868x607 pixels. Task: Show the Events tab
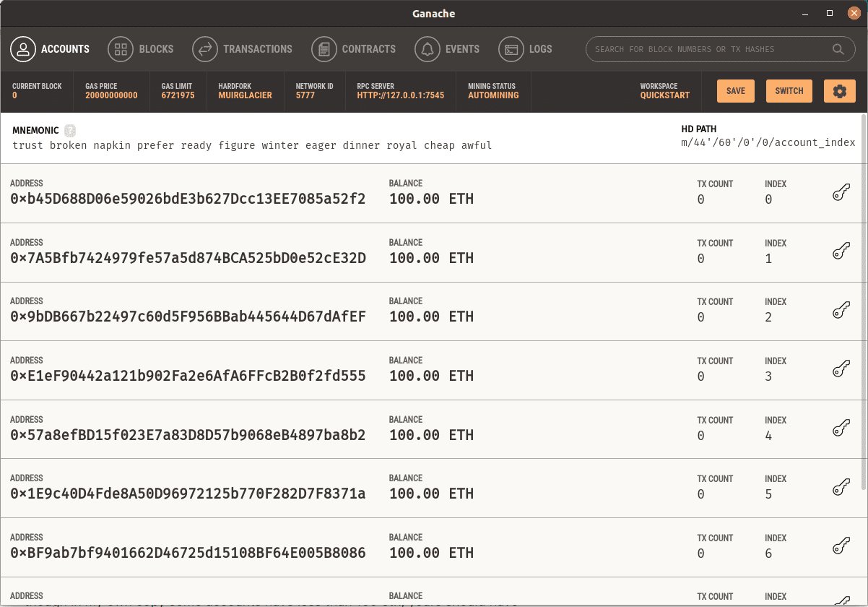[x=447, y=49]
